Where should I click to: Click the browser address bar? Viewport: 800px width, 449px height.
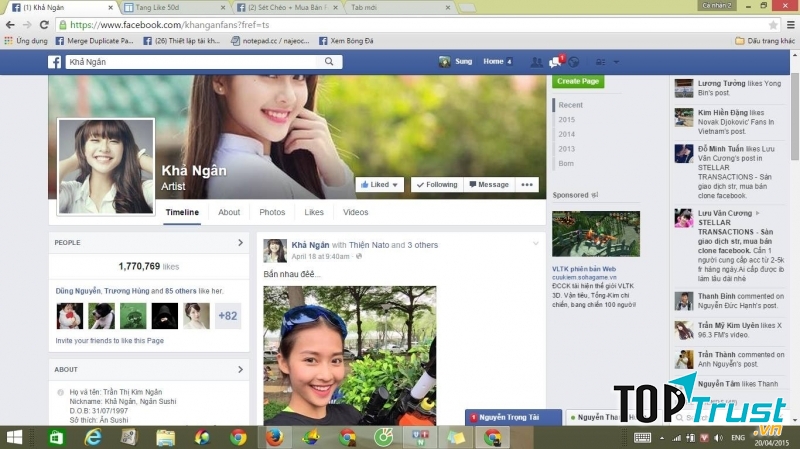tap(416, 24)
